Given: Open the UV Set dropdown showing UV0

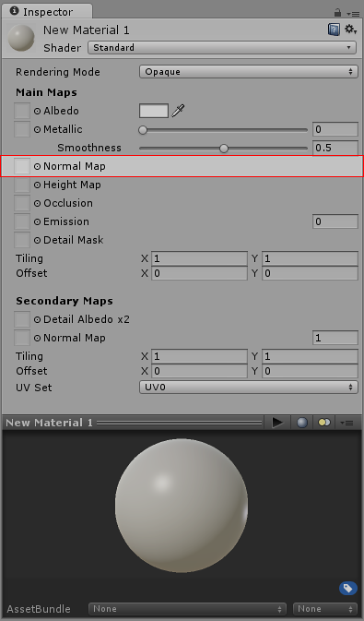Looking at the screenshot, I should tap(249, 388).
